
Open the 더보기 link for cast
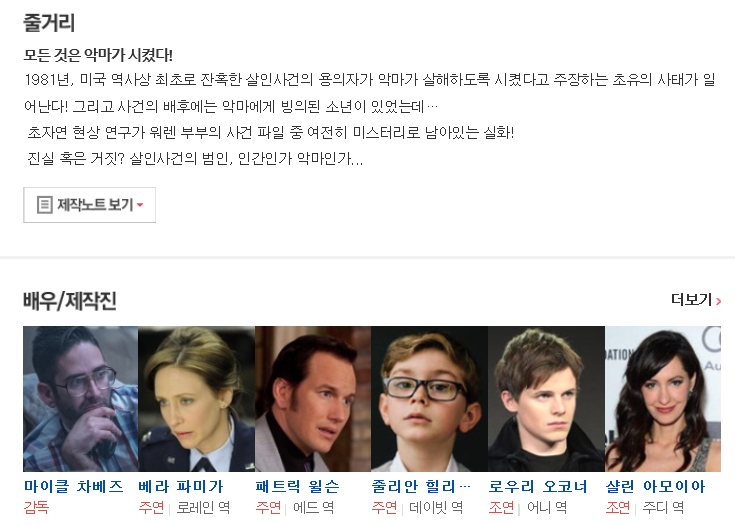696,300
